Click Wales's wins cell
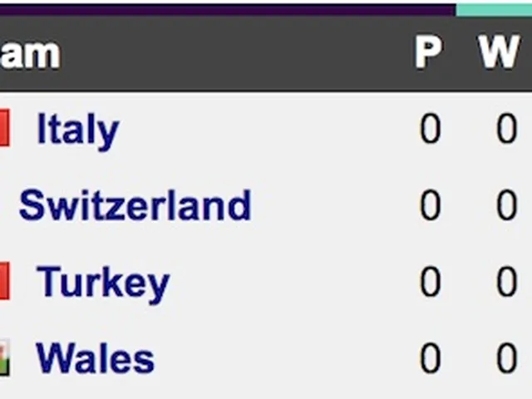Image resolution: width=532 pixels, height=399 pixels. pos(506,359)
